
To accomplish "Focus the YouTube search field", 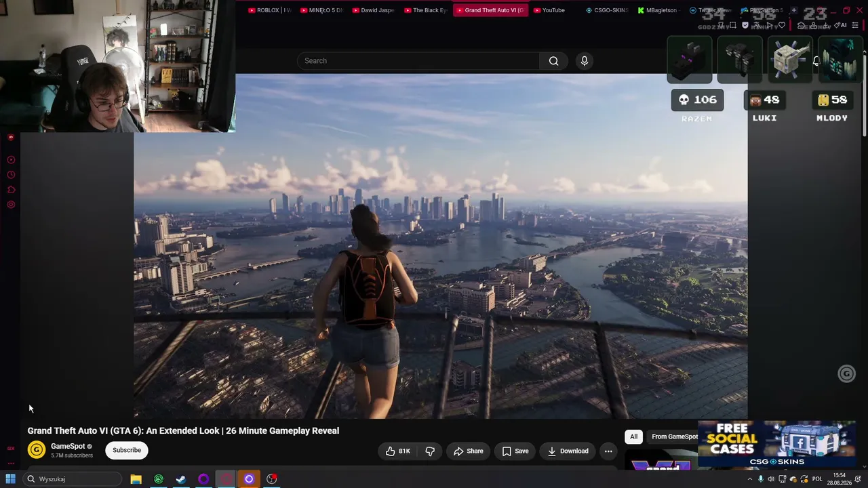I will (x=418, y=61).
